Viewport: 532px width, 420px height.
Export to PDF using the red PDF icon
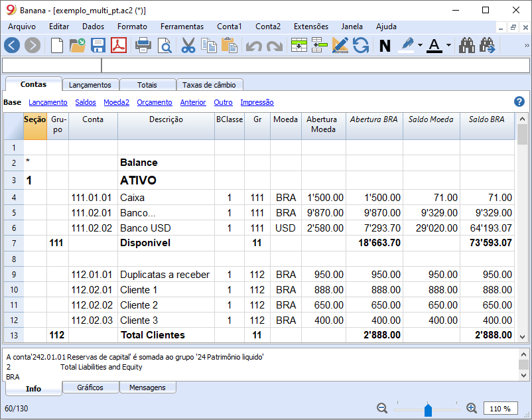pos(119,45)
